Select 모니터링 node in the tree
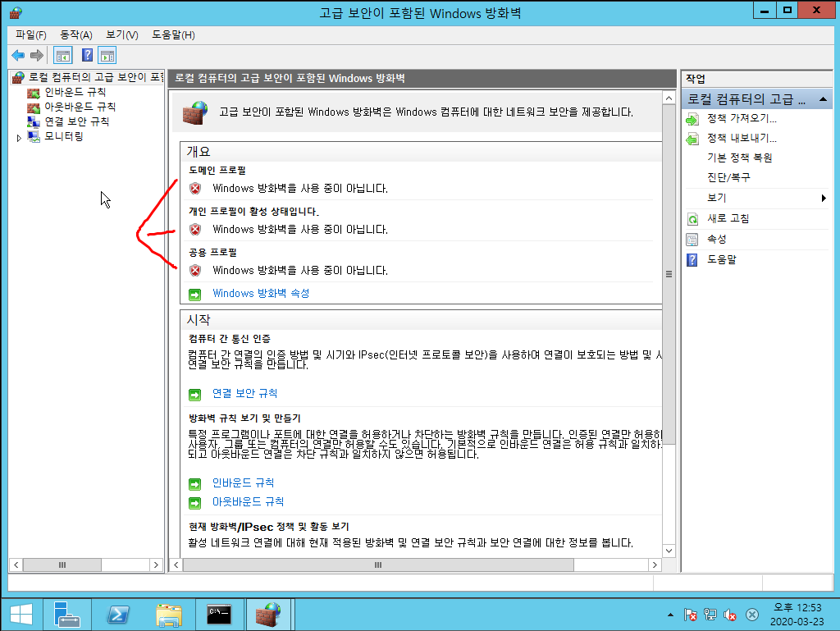Screen dimensions: 840x631 point(64,136)
